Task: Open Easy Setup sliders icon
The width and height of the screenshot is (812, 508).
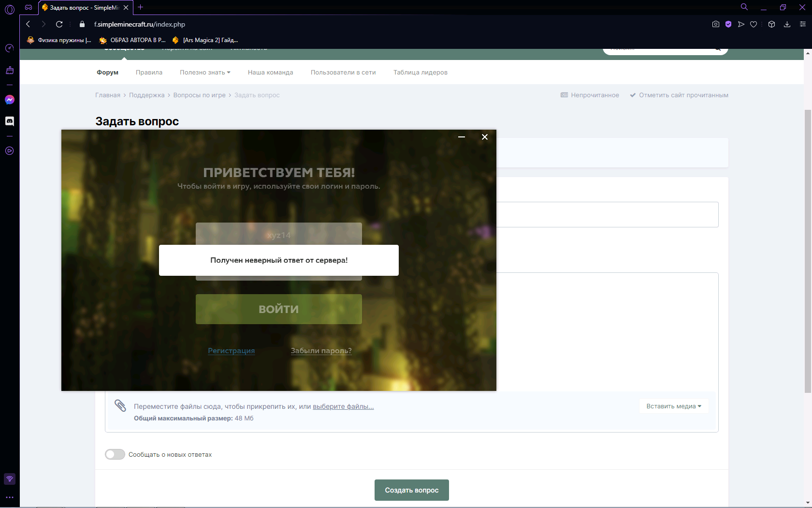Action: (803, 24)
